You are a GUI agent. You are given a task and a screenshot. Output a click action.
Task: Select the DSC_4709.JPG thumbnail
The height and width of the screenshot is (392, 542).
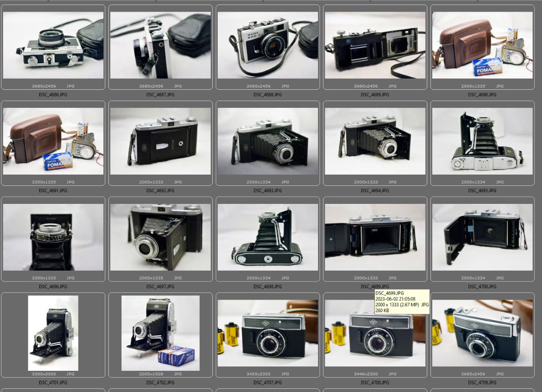tap(482, 333)
